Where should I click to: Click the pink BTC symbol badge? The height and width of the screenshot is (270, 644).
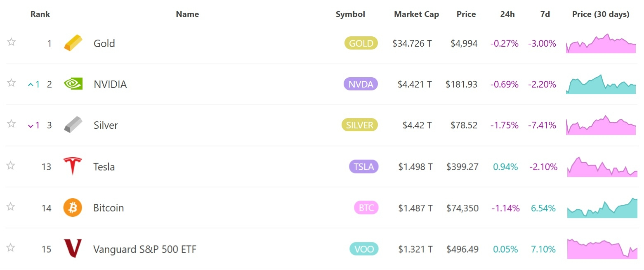(366, 208)
